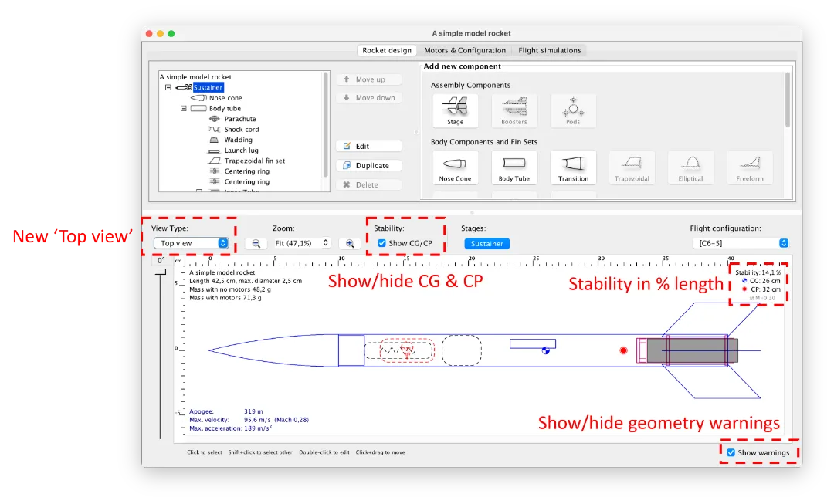
Task: Click the Max. velocity value text
Action: pos(276,419)
